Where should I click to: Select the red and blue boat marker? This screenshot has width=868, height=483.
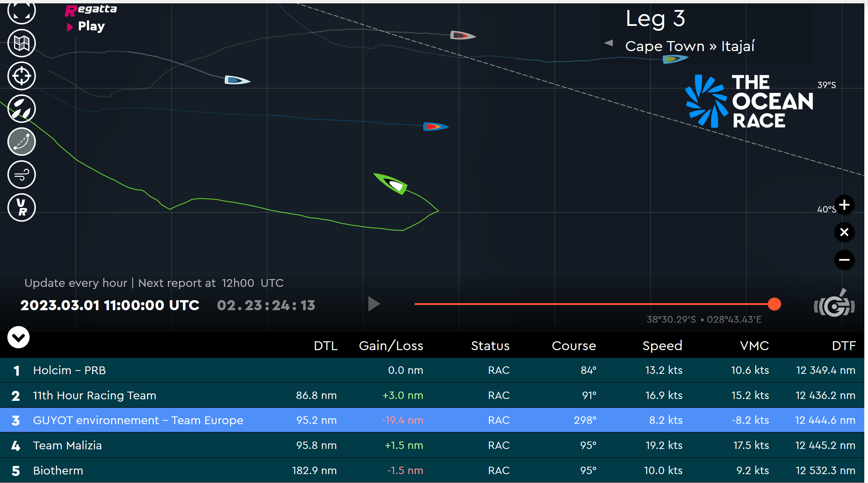(436, 127)
